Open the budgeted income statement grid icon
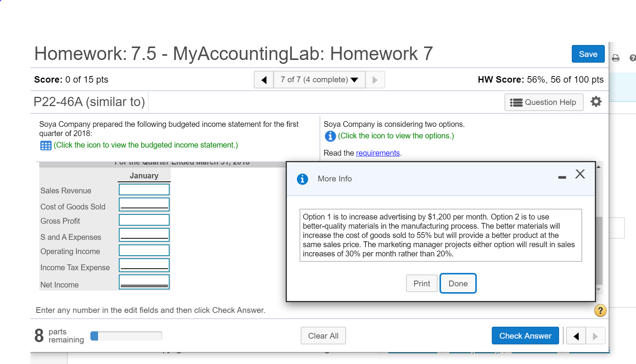The image size is (636, 364). pyautogui.click(x=45, y=145)
